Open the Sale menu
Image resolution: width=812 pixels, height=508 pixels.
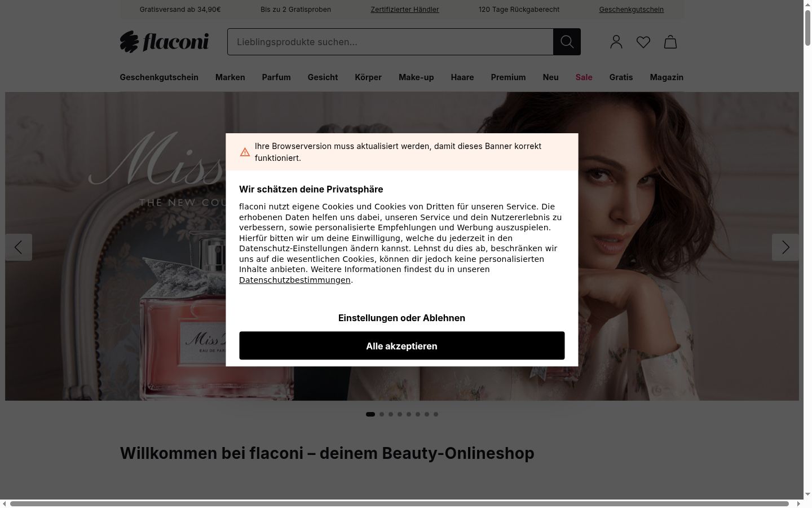(584, 77)
